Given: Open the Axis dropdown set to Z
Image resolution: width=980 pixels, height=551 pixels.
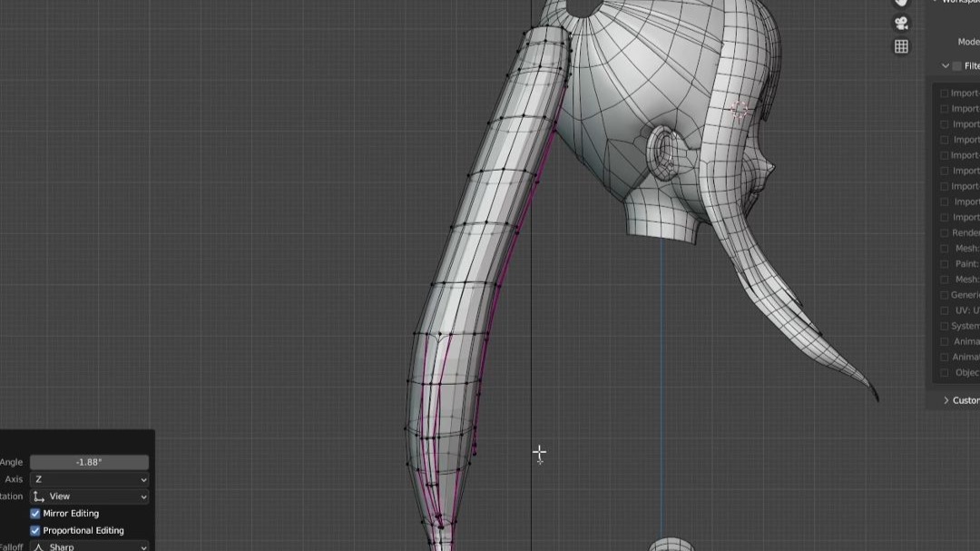Looking at the screenshot, I should point(89,479).
